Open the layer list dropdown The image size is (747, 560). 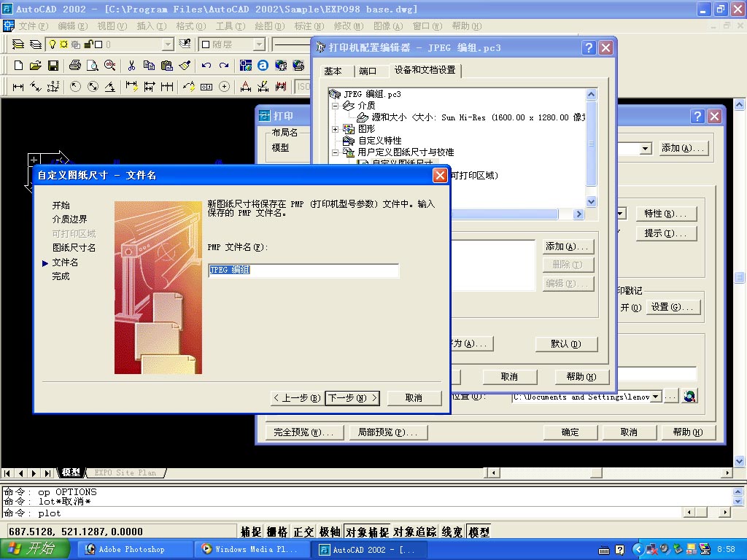tap(168, 44)
